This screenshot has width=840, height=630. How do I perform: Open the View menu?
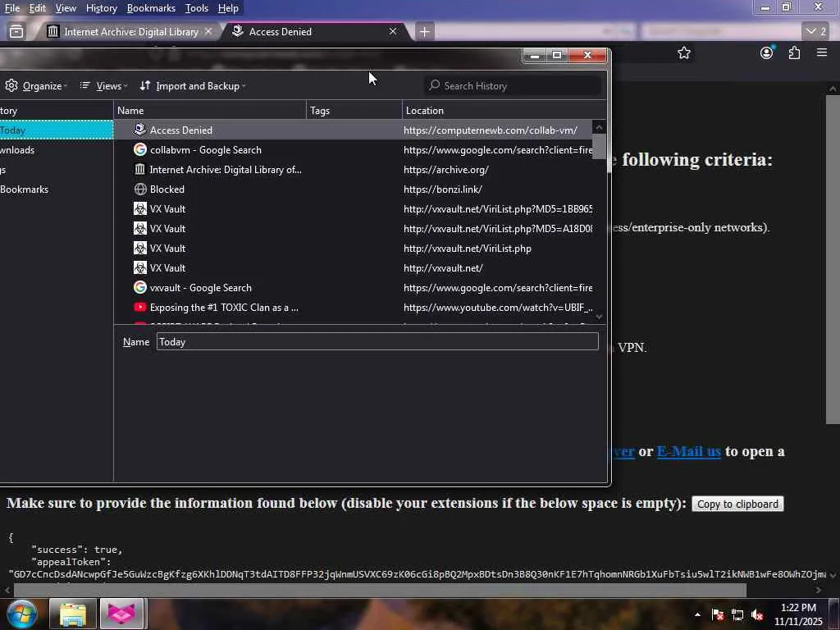click(x=66, y=8)
